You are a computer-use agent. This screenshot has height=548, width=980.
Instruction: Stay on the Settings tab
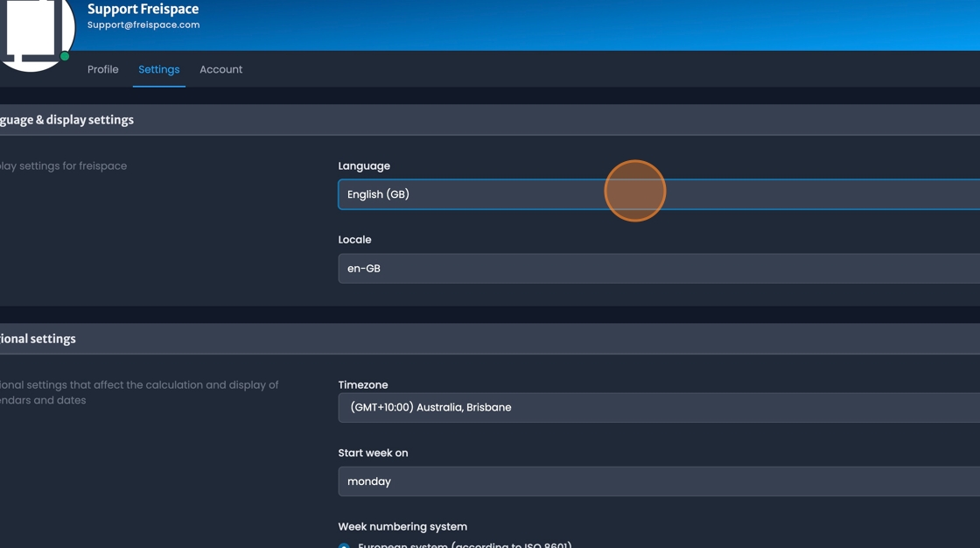tap(158, 69)
